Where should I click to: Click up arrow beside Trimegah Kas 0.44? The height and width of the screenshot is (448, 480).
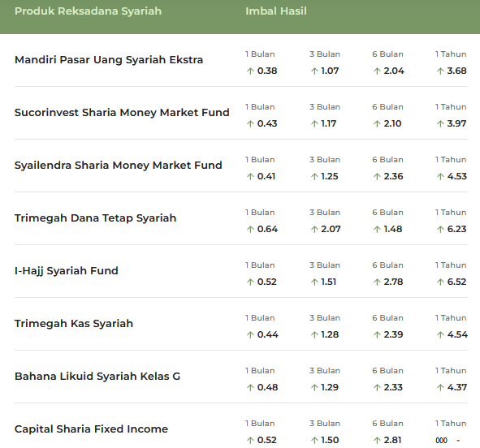pos(250,335)
